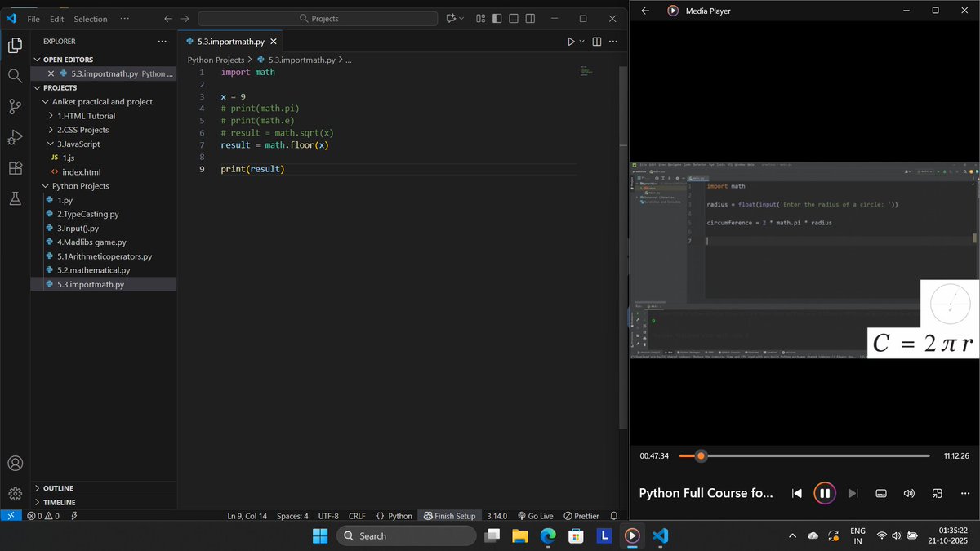Open the remote window indicator in status bar
Image resolution: width=980 pixels, height=551 pixels.
11,516
